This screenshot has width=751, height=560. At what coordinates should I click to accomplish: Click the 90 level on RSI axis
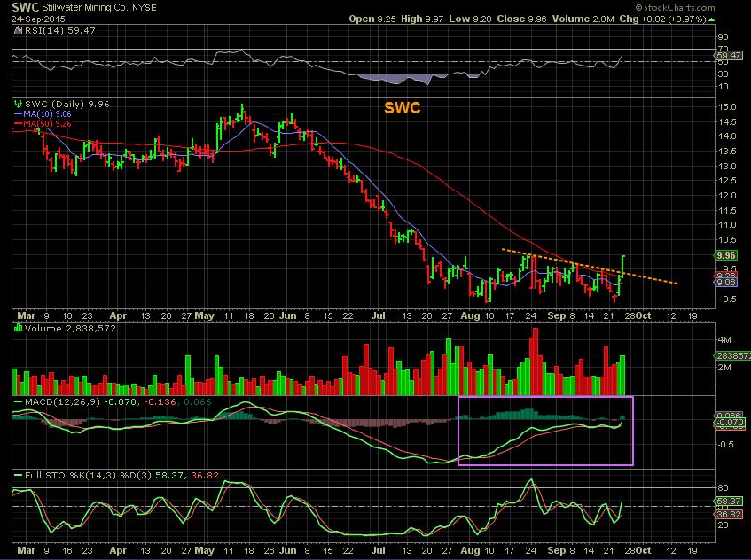723,37
